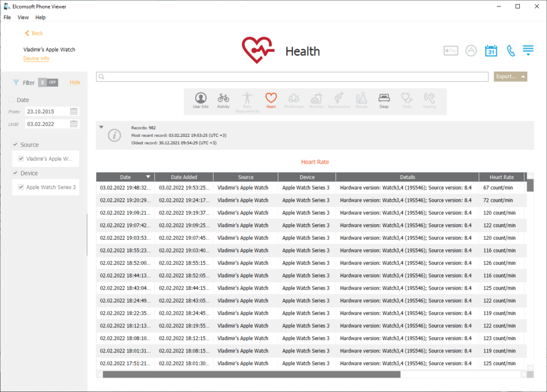Sort by the Heart Rate column header
The height and width of the screenshot is (392, 547).
[502, 177]
